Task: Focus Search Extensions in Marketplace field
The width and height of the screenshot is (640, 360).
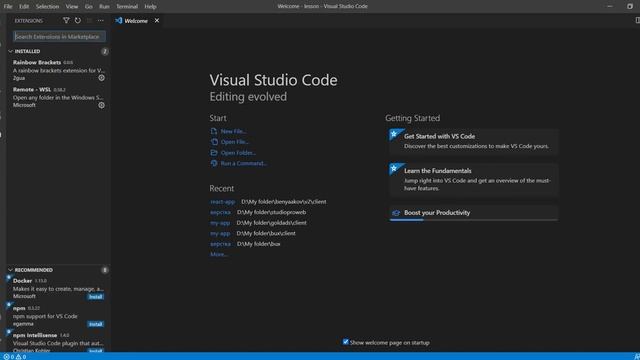Action: point(59,36)
